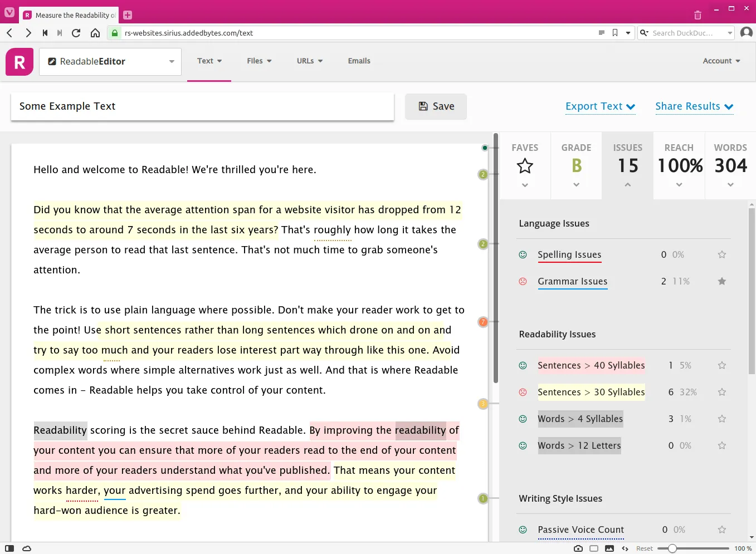Go back to the previous page
Viewport: 756px width, 554px height.
pos(9,33)
